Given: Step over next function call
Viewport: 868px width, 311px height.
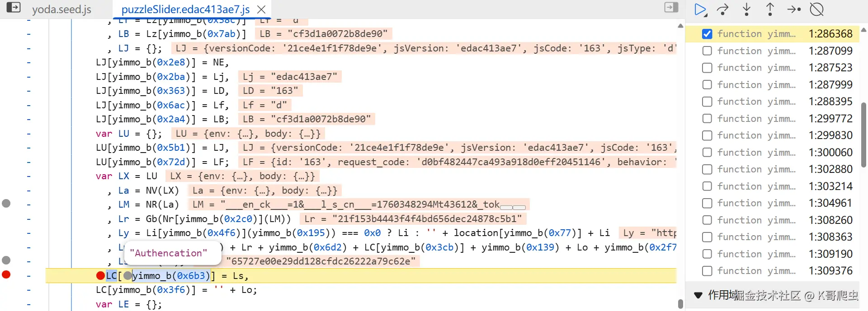Looking at the screenshot, I should point(723,9).
